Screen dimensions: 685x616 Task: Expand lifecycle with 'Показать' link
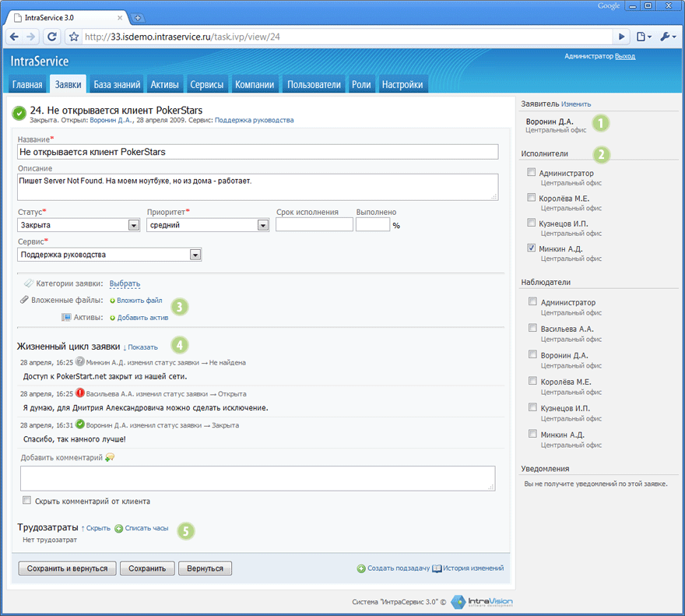[x=142, y=347]
